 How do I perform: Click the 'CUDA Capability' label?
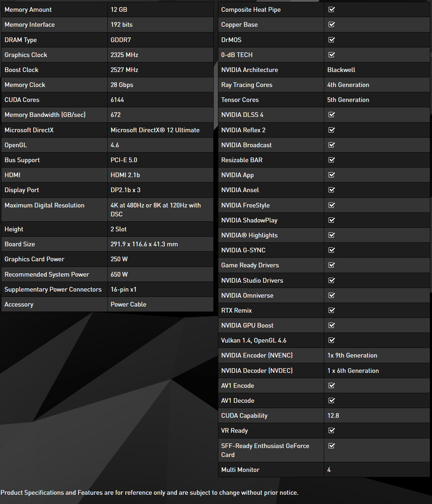[244, 416]
